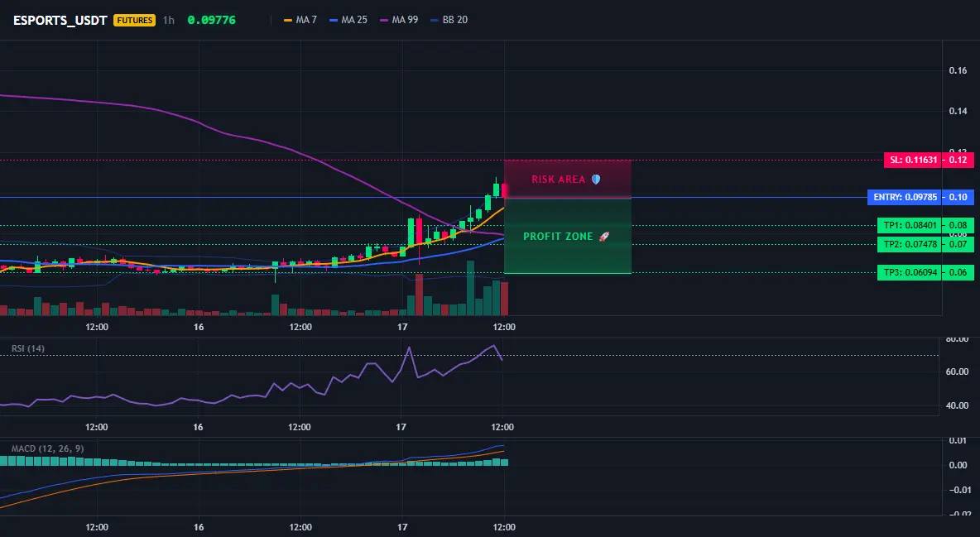Click the RISK AREA text
980x537 pixels.
[x=558, y=180]
